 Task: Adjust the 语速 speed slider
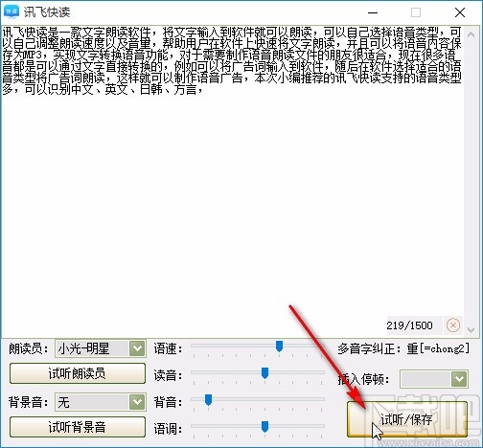(279, 346)
